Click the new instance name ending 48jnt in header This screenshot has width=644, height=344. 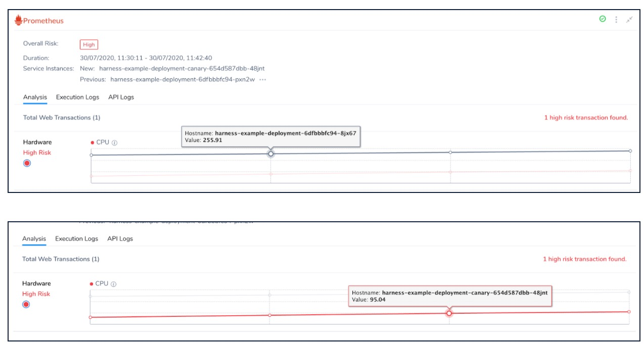click(182, 69)
